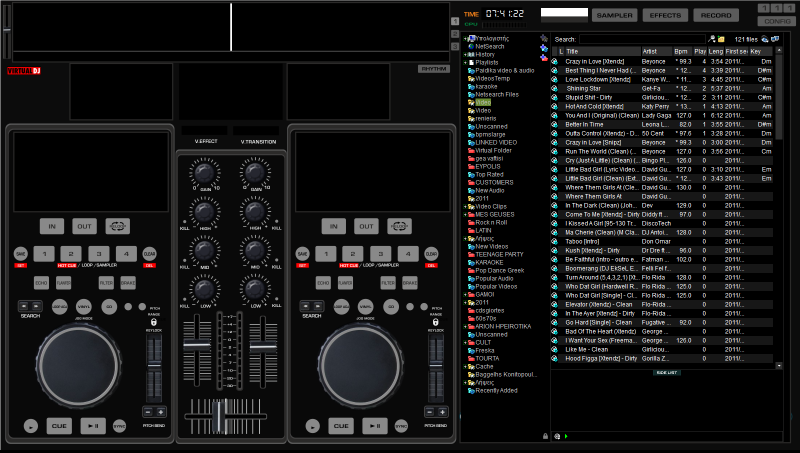Expand the Playlists tree node
This screenshot has width=800, height=453.
(465, 63)
